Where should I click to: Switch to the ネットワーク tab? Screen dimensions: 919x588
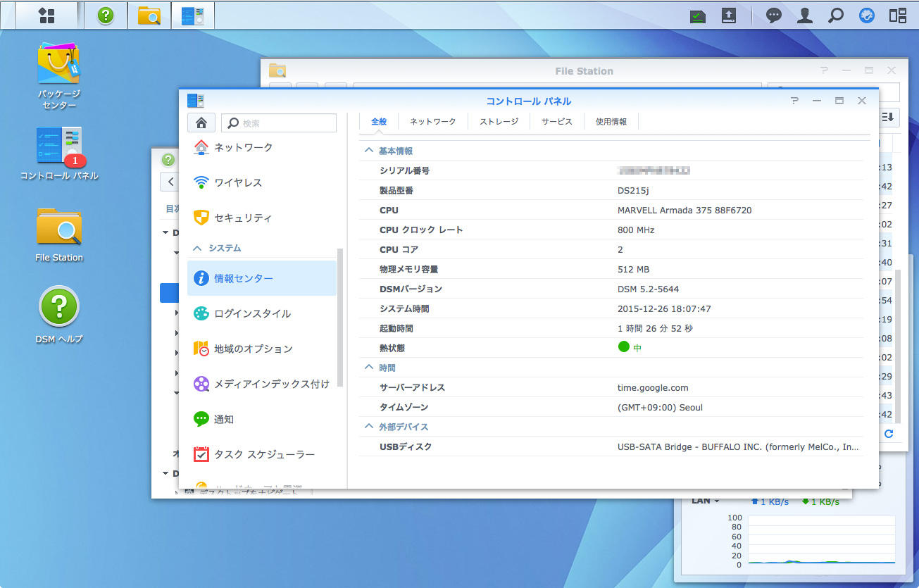433,121
